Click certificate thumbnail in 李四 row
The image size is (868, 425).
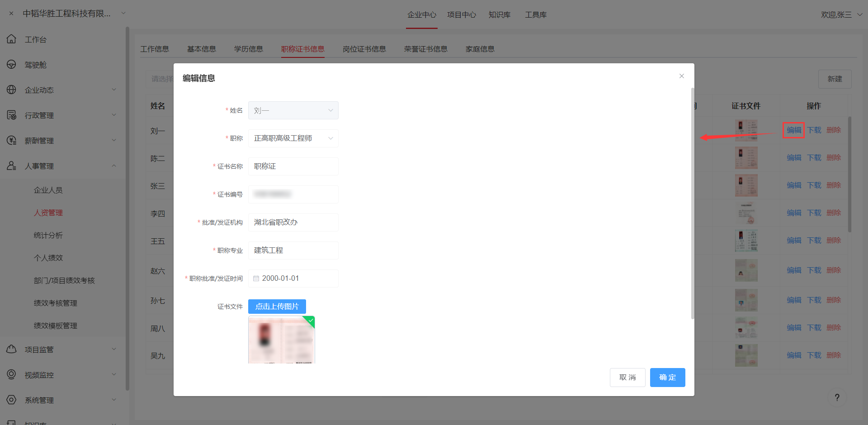point(746,213)
